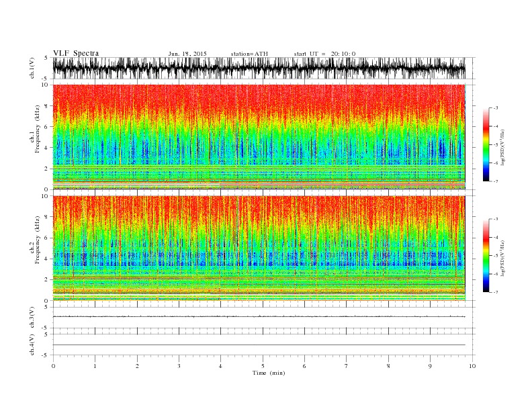Click the ch.2 spectrogram "6" kHz tick
The image size is (532, 411).
pos(47,238)
